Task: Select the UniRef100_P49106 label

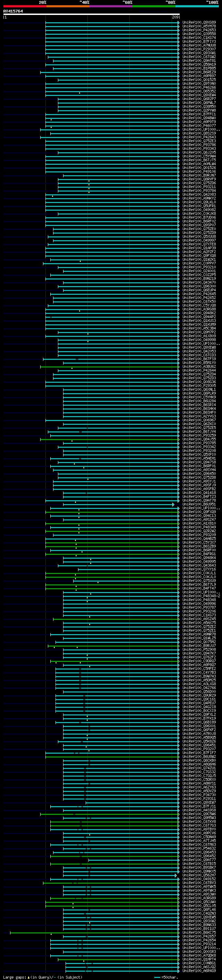Action: (x=199, y=172)
